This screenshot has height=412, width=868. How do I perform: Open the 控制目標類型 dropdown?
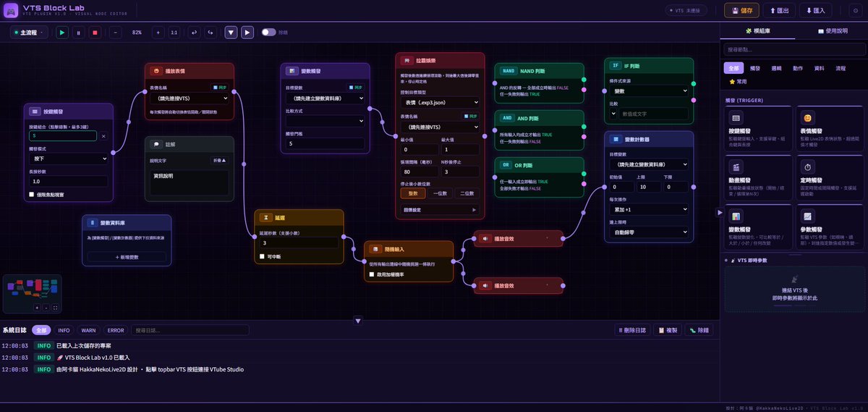[440, 103]
